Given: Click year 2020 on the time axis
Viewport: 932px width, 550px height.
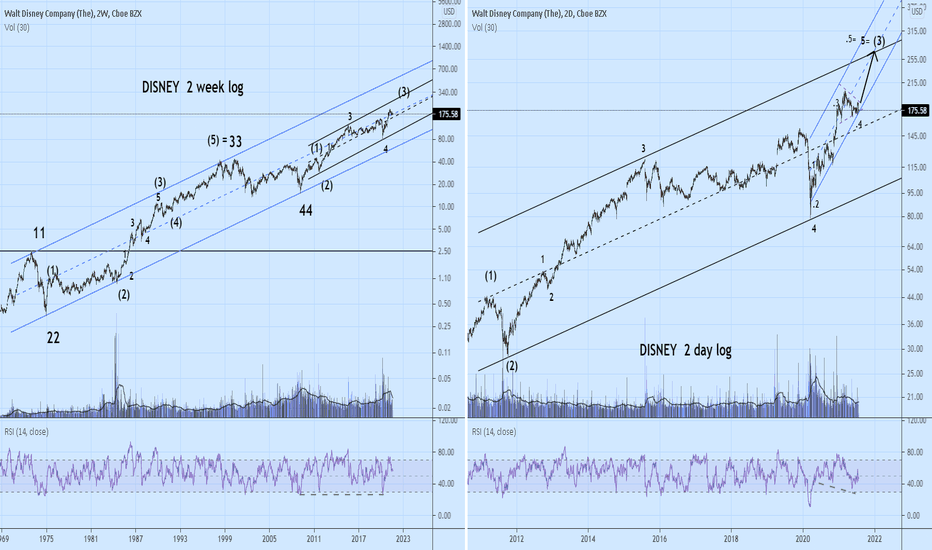Looking at the screenshot, I should (803, 539).
